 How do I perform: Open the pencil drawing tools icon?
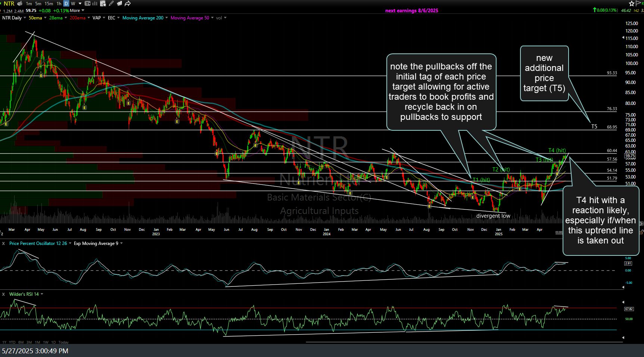111,3
